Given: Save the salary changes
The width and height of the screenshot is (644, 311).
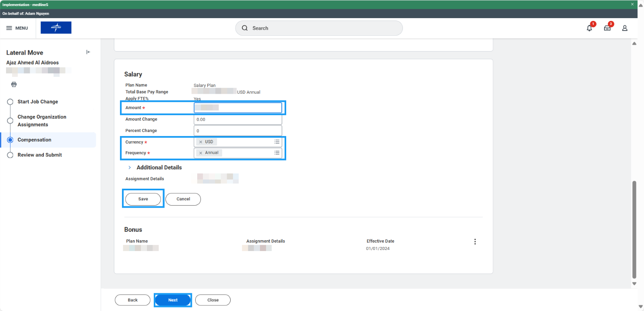Looking at the screenshot, I should (x=143, y=199).
